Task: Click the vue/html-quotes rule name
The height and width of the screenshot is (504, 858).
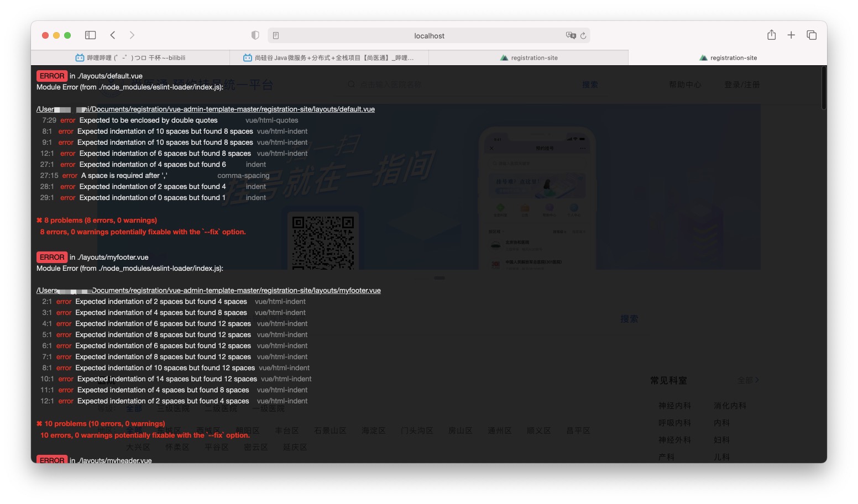Action: (272, 120)
